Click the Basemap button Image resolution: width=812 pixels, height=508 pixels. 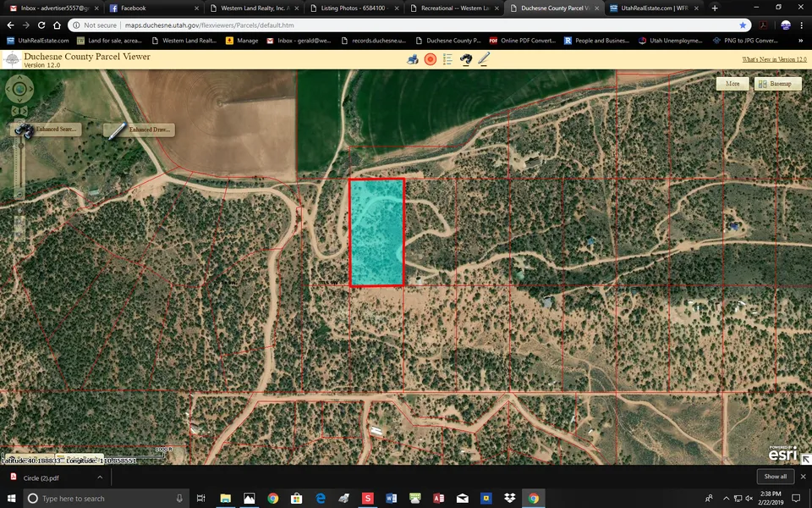click(777, 84)
